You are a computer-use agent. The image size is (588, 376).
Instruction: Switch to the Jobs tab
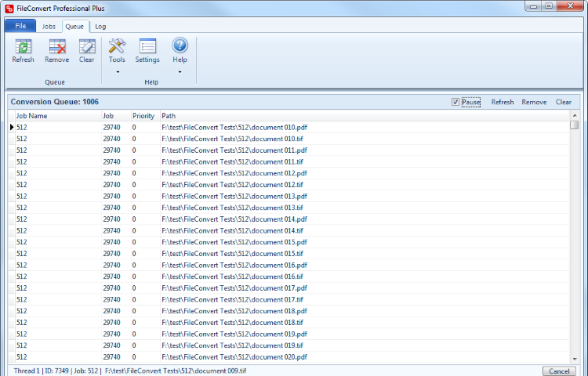click(49, 26)
